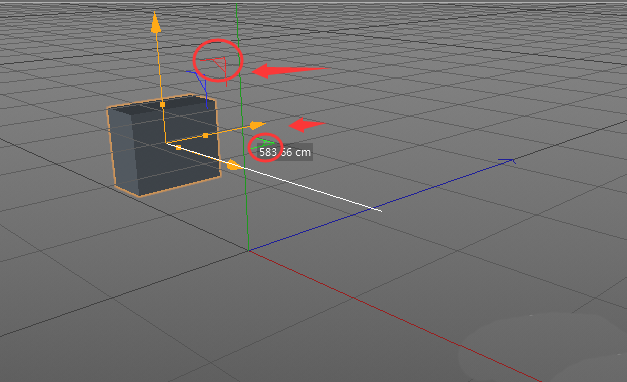
Task: Click the orange X-axis arrowhead near the red arrow
Action: [258, 126]
